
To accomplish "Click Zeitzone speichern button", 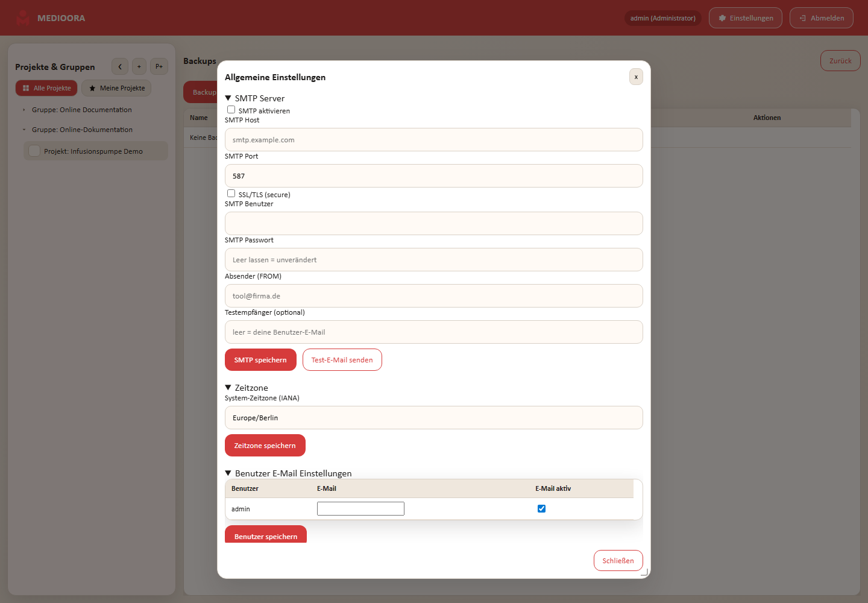I will 265,446.
